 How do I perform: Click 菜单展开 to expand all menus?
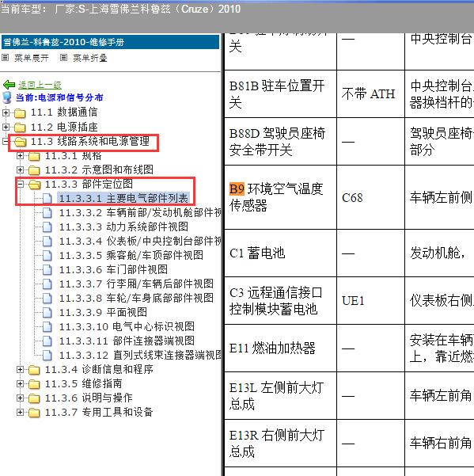pos(32,58)
